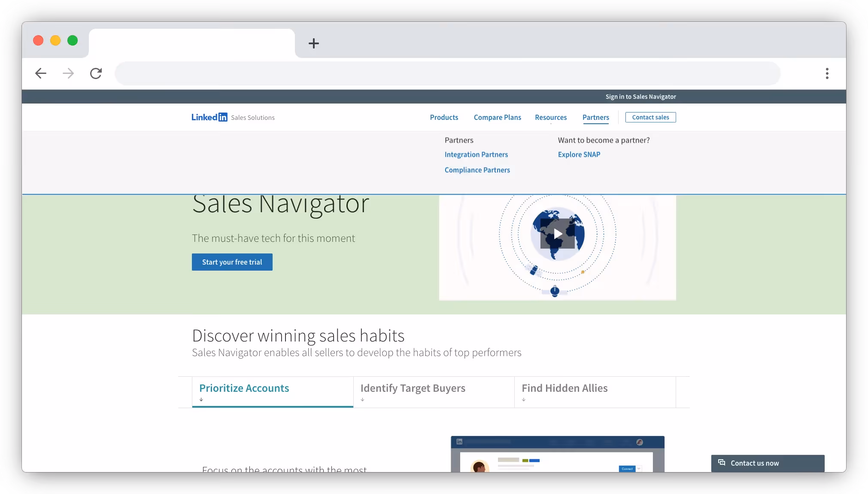868x494 pixels.
Task: Play the Sales Navigator video
Action: click(x=557, y=234)
